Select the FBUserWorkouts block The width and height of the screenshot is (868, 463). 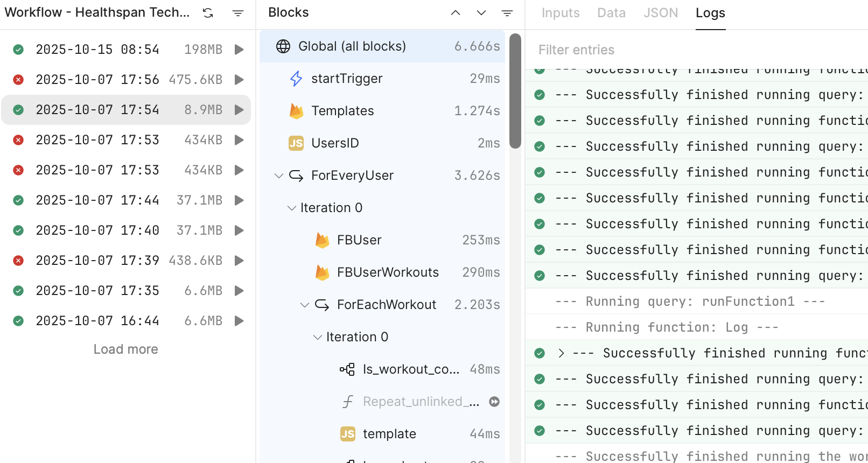[x=388, y=272]
